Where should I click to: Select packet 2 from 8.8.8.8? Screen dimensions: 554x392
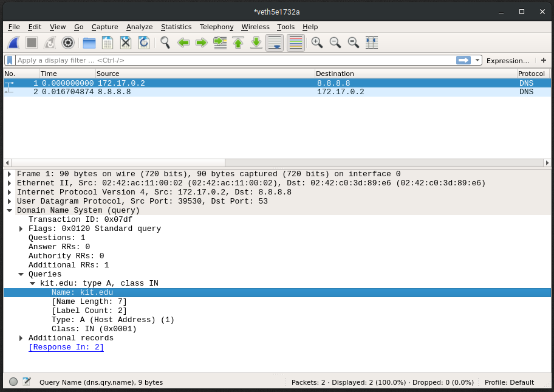tap(277, 92)
